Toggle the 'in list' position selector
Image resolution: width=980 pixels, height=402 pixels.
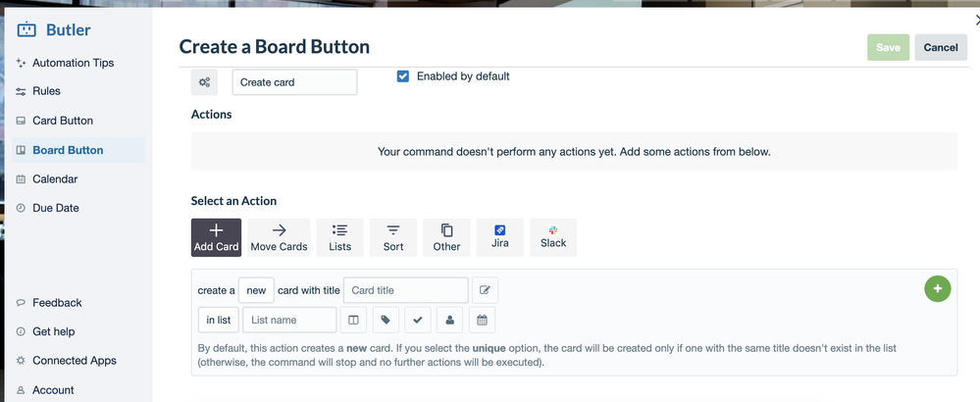tap(219, 320)
